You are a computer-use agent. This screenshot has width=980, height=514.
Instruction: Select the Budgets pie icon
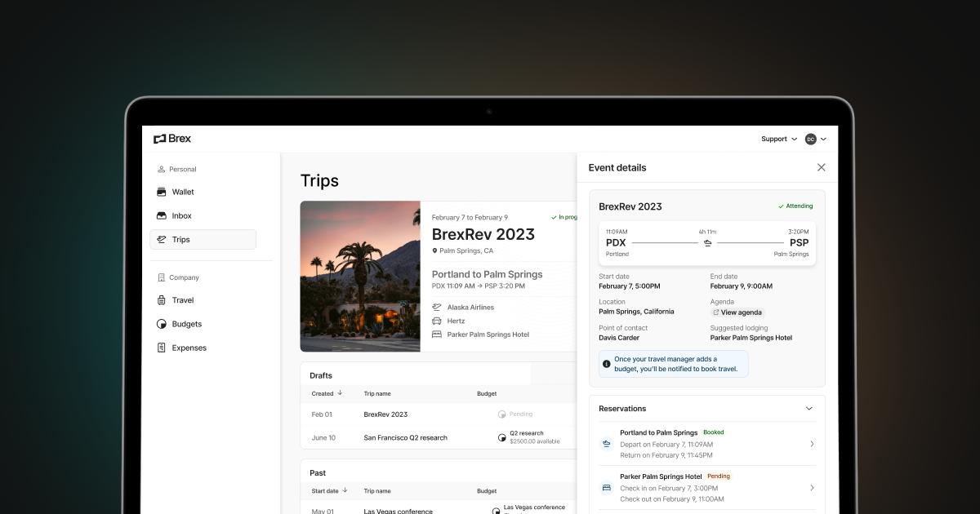pos(163,324)
